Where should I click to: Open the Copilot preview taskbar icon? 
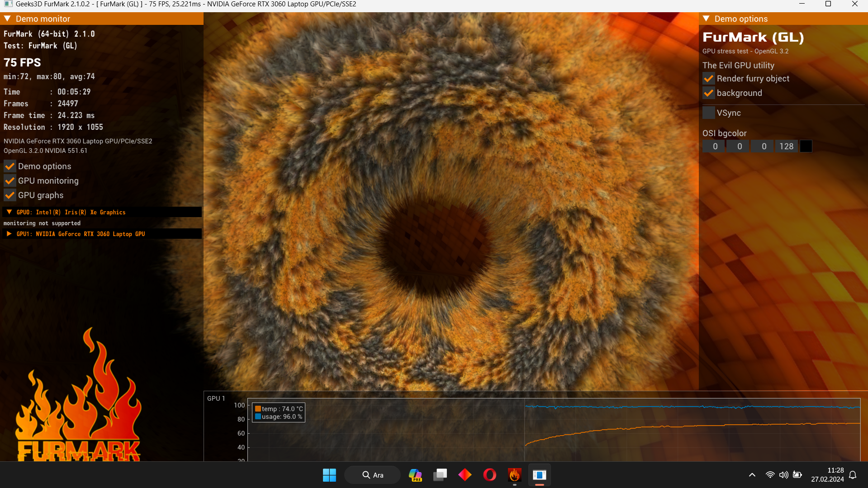415,475
